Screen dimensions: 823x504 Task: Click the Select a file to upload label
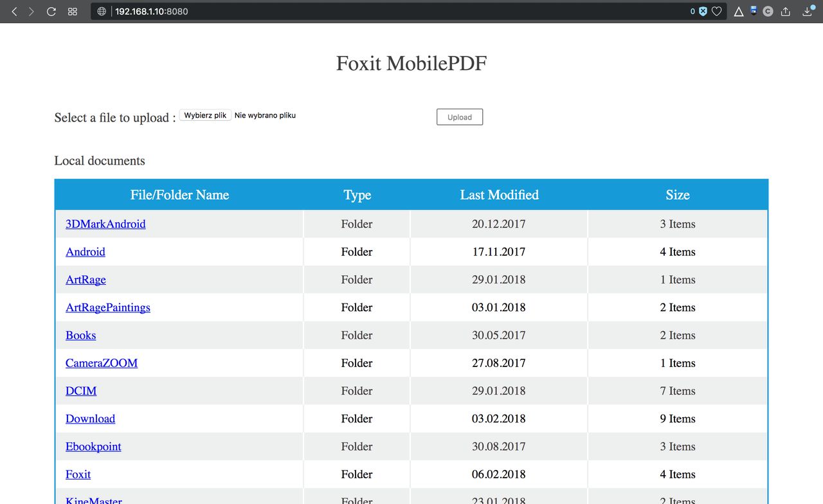(115, 118)
